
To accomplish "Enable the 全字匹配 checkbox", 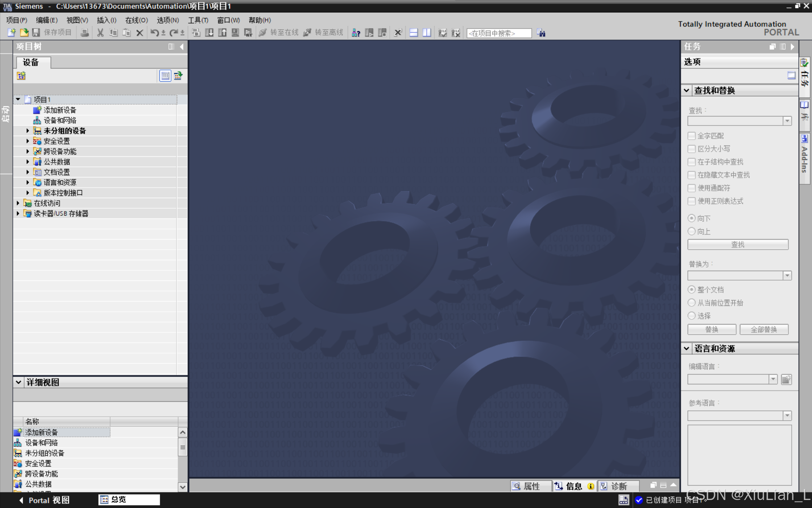I will [x=692, y=136].
